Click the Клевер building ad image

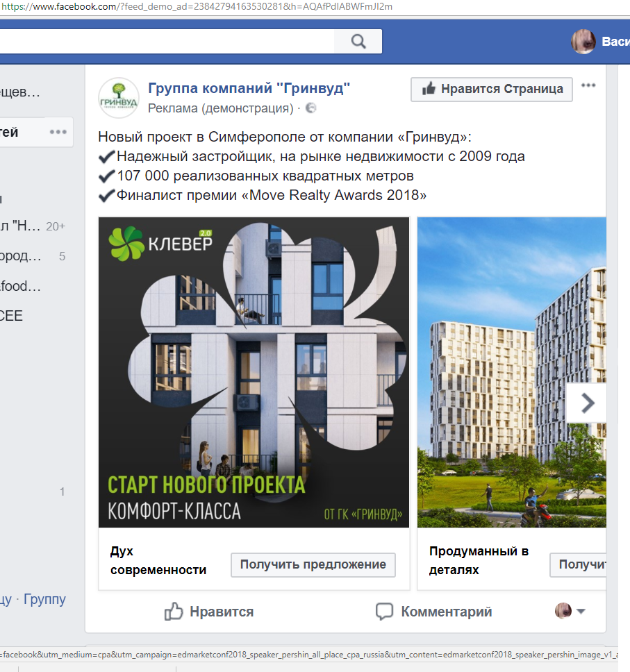click(254, 371)
